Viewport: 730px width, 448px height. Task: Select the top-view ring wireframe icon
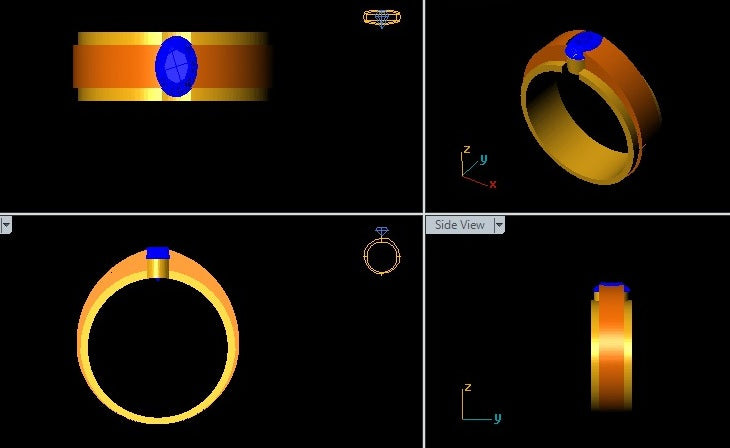[x=382, y=18]
